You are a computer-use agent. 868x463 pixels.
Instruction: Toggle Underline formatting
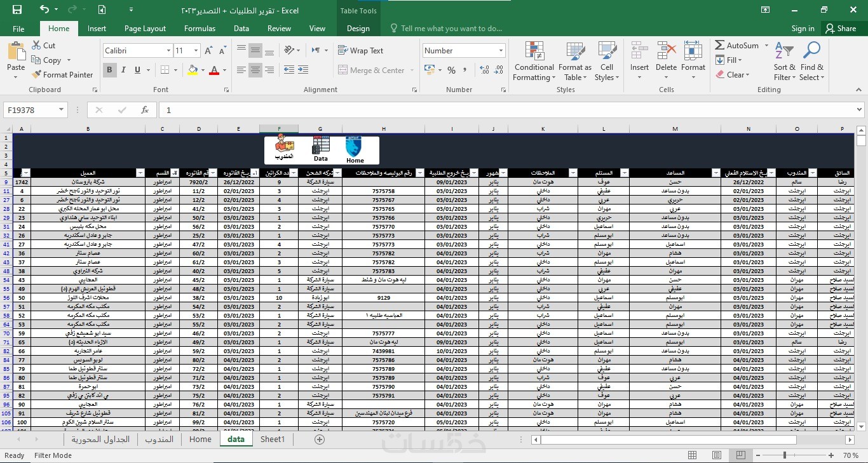137,70
